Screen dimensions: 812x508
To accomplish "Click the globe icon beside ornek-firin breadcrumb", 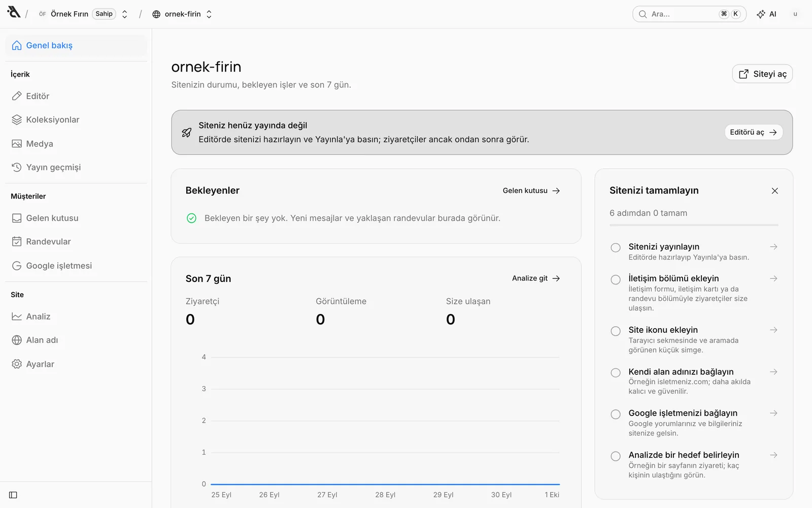I will [x=156, y=14].
